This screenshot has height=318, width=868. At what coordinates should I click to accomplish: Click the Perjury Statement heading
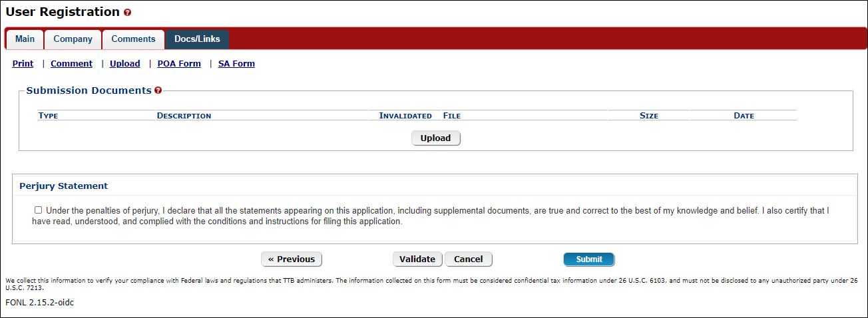(x=64, y=186)
